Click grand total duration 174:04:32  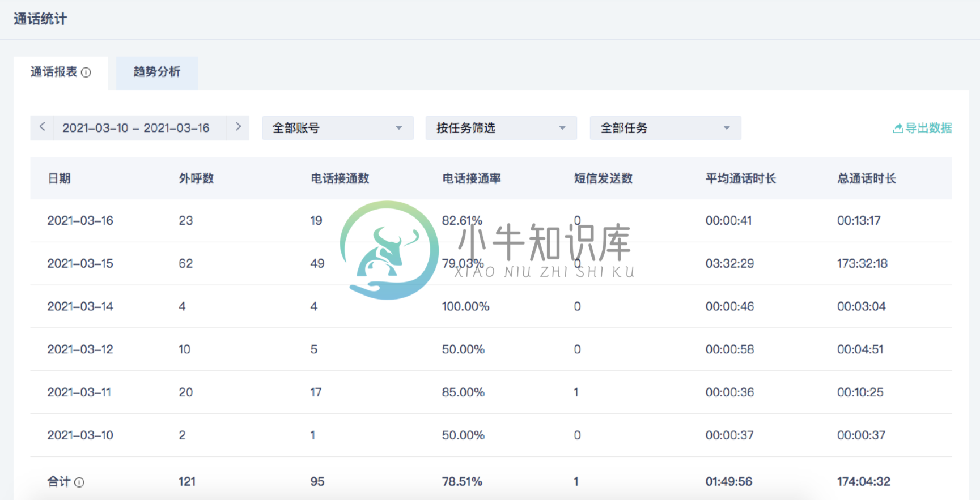(x=864, y=482)
